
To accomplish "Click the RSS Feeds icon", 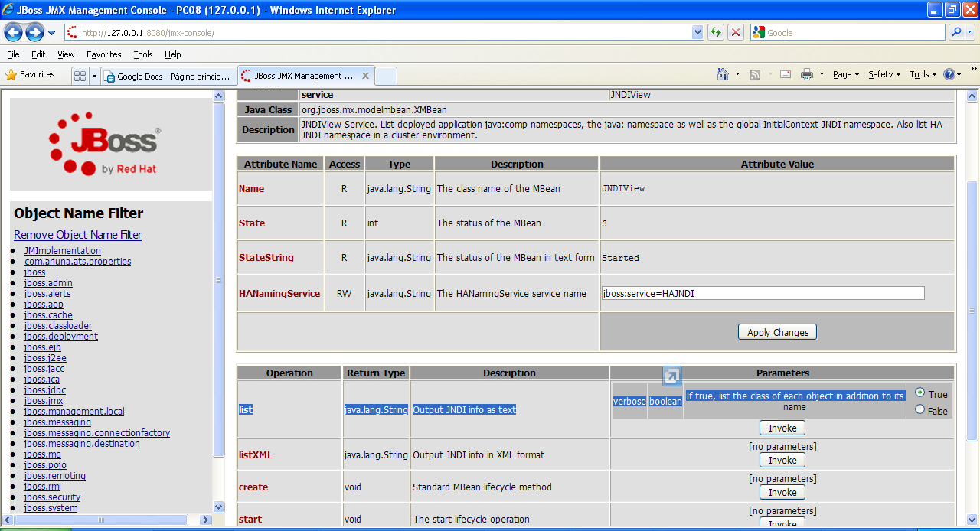I will click(755, 73).
